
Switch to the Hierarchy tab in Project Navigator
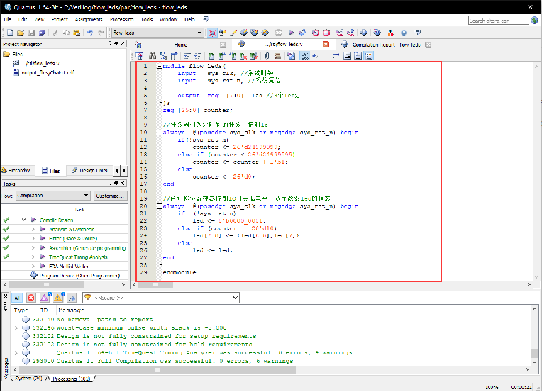click(x=16, y=171)
